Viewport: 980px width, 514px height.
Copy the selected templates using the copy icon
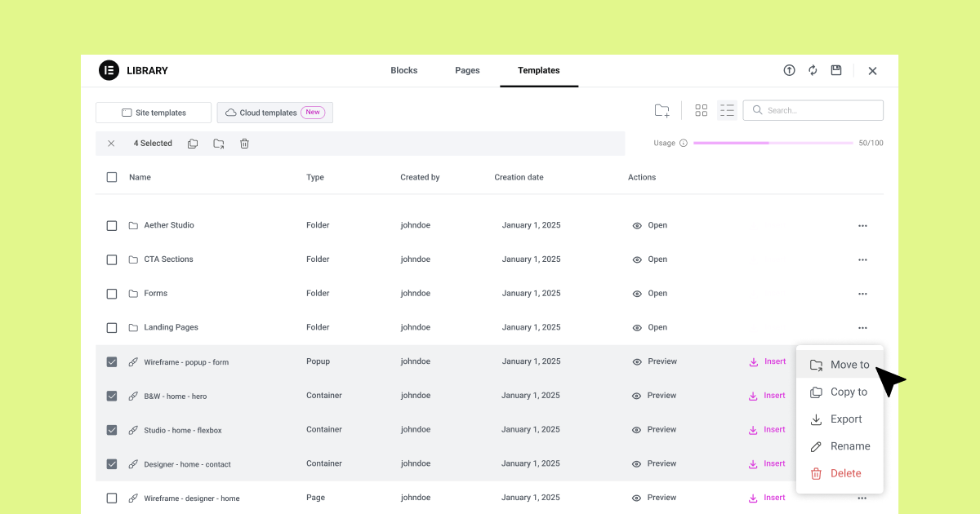coord(193,143)
